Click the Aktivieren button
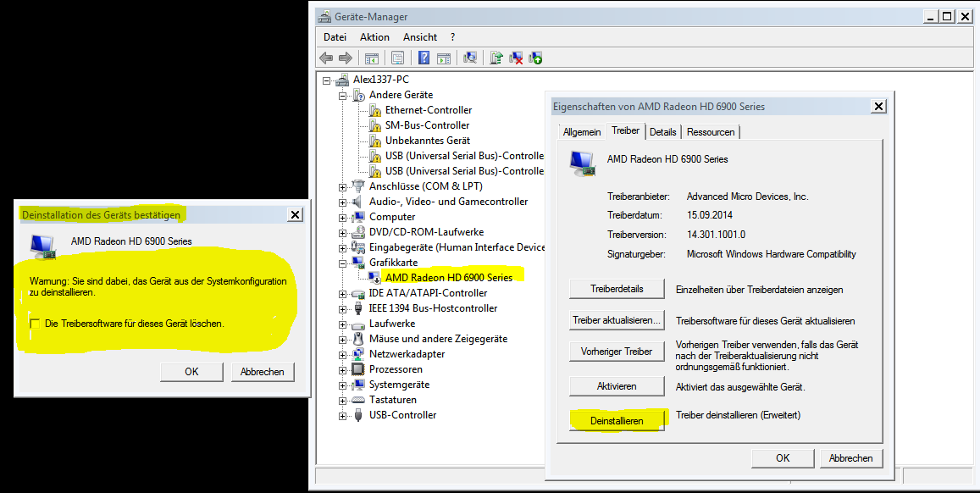Viewport: 980px width, 493px height. (x=617, y=386)
